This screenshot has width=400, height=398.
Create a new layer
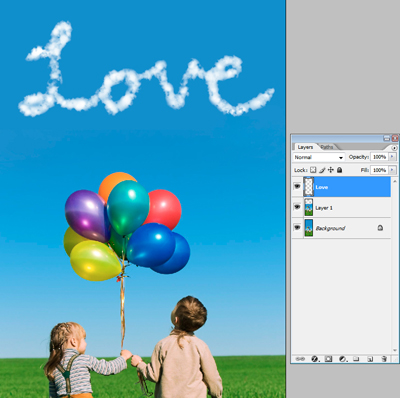(370, 359)
